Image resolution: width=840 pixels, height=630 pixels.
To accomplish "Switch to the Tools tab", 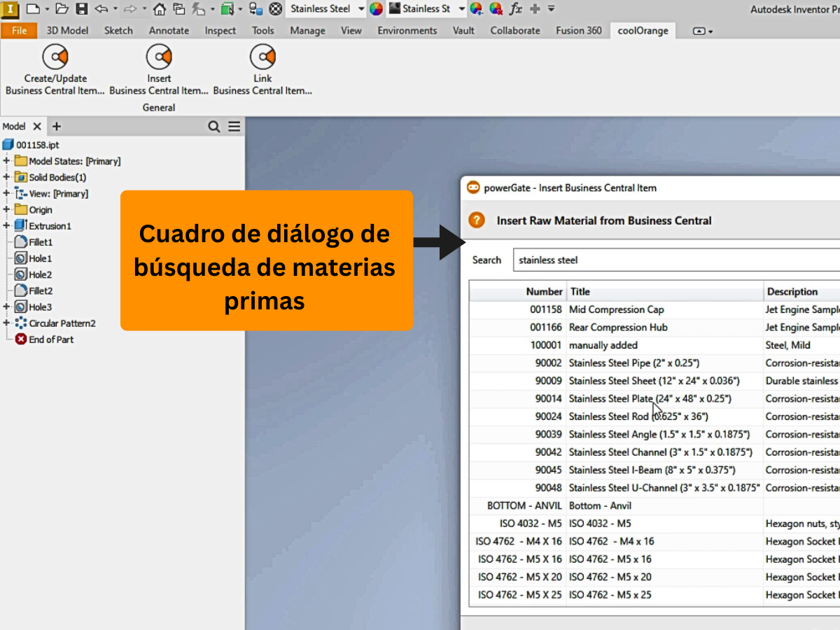I will (263, 31).
